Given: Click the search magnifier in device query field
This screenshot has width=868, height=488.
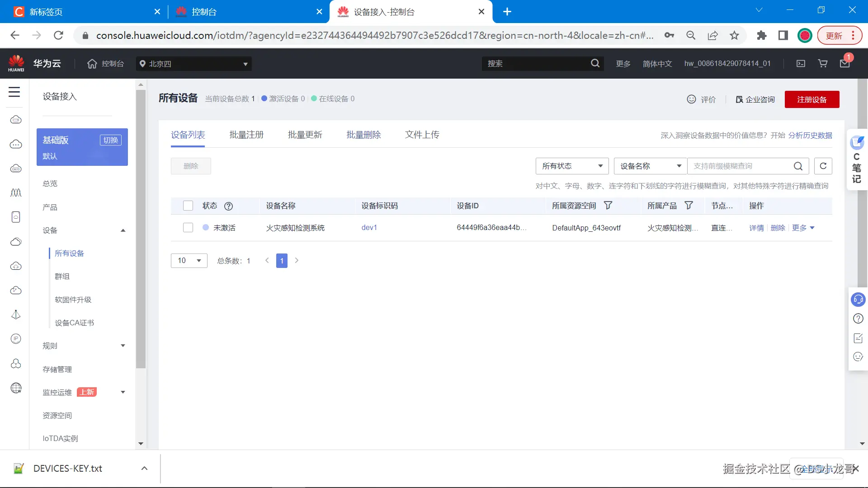Looking at the screenshot, I should (798, 166).
